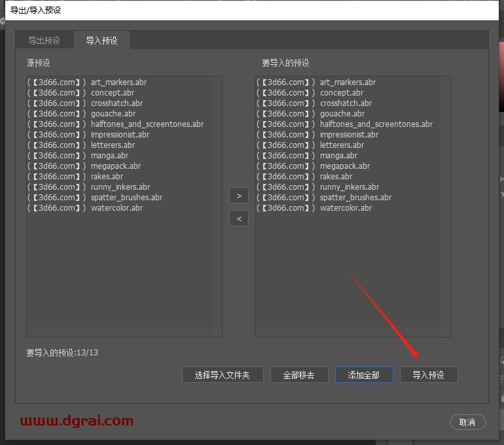The height and width of the screenshot is (445, 504).
Task: Click the 选择导入文件夹 button
Action: (x=223, y=374)
